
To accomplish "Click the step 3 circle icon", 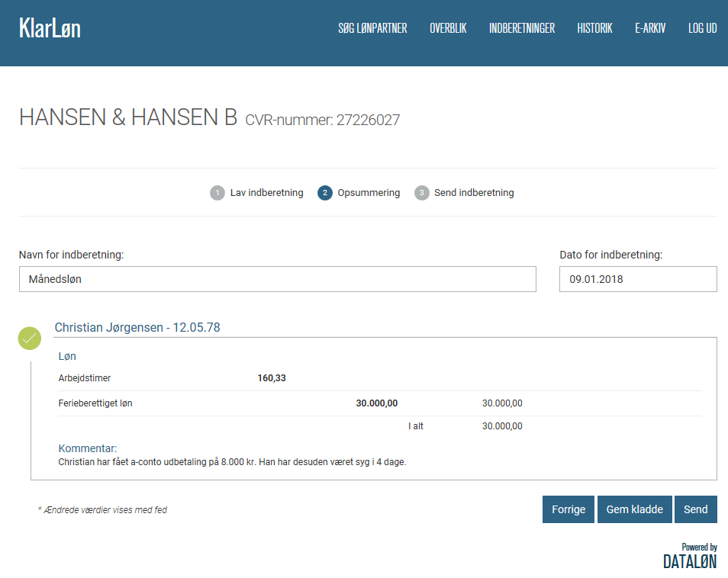I will point(422,193).
